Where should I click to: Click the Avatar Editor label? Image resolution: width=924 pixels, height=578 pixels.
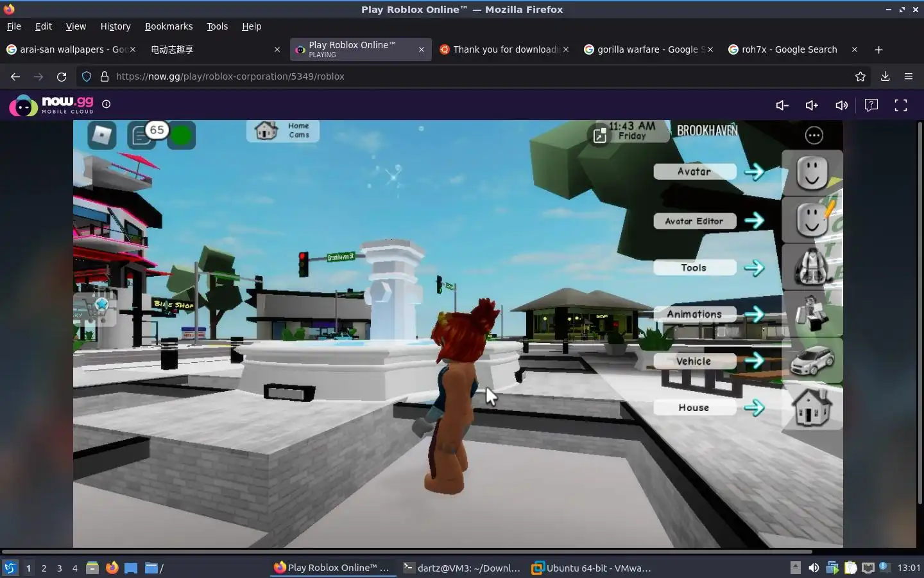pyautogui.click(x=694, y=221)
